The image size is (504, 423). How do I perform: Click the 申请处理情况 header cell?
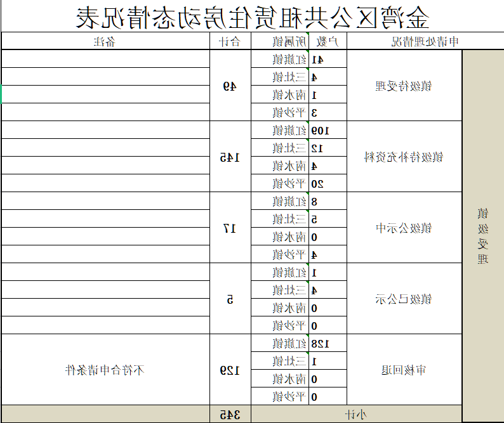[425, 41]
